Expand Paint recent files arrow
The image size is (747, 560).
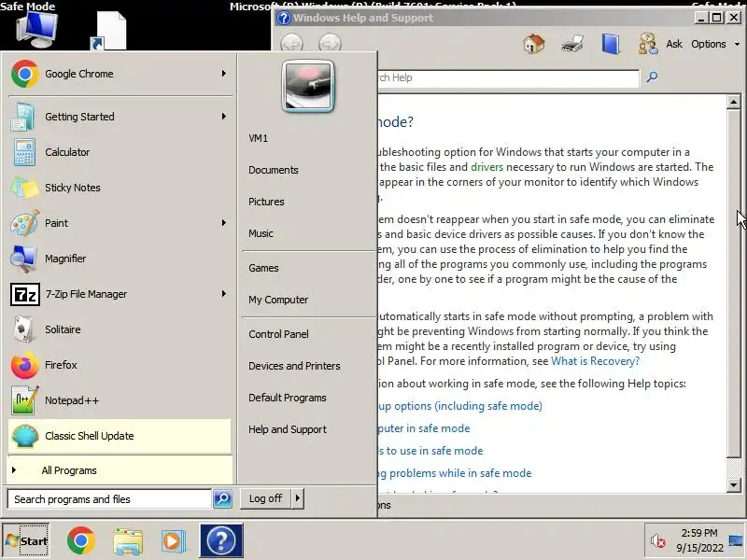click(x=223, y=222)
